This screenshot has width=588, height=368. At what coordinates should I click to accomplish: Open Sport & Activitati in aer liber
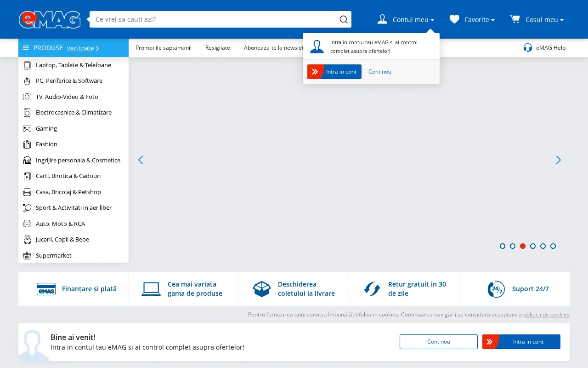tap(73, 208)
